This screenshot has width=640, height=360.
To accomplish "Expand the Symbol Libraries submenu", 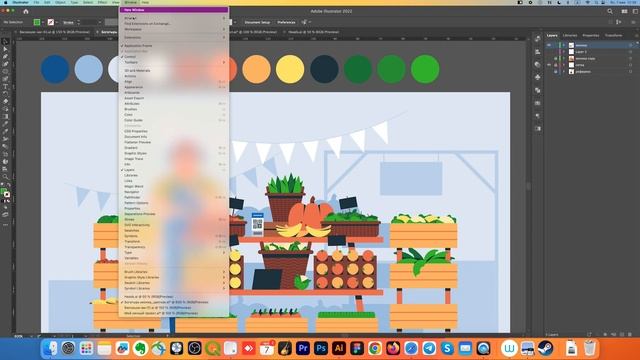I will point(174,289).
